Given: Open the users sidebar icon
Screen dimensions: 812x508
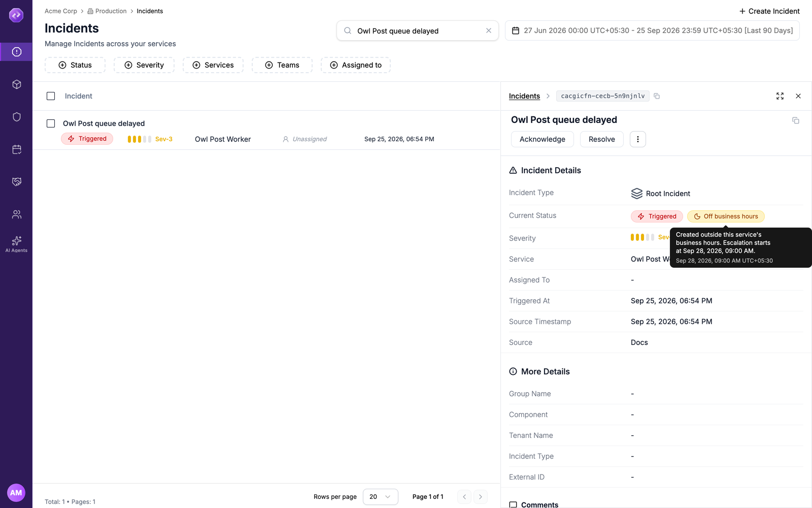Looking at the screenshot, I should 16,214.
